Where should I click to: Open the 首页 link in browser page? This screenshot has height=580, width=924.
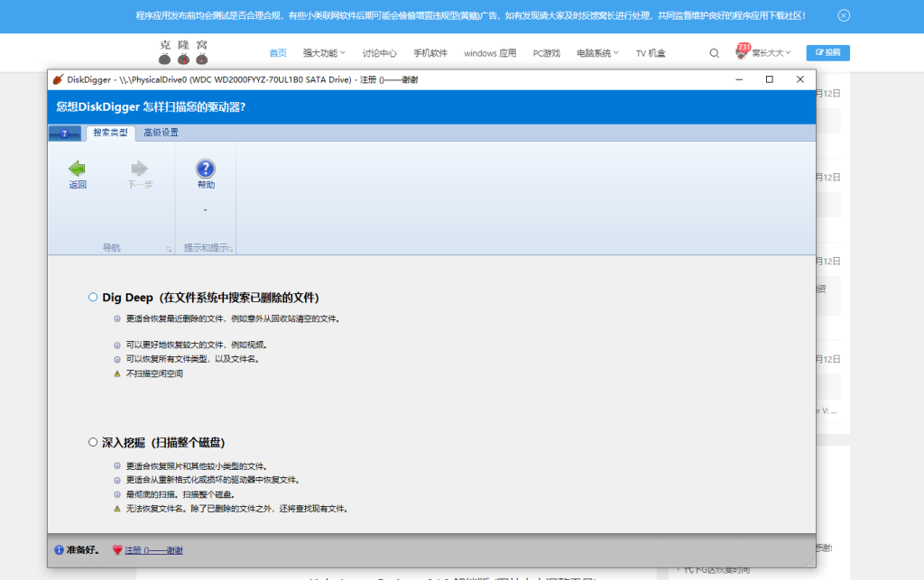click(278, 53)
